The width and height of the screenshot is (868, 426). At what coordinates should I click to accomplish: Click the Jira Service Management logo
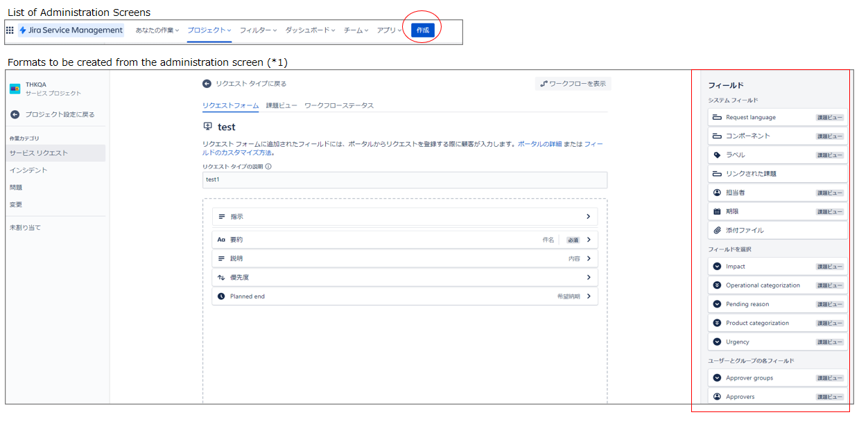(71, 30)
